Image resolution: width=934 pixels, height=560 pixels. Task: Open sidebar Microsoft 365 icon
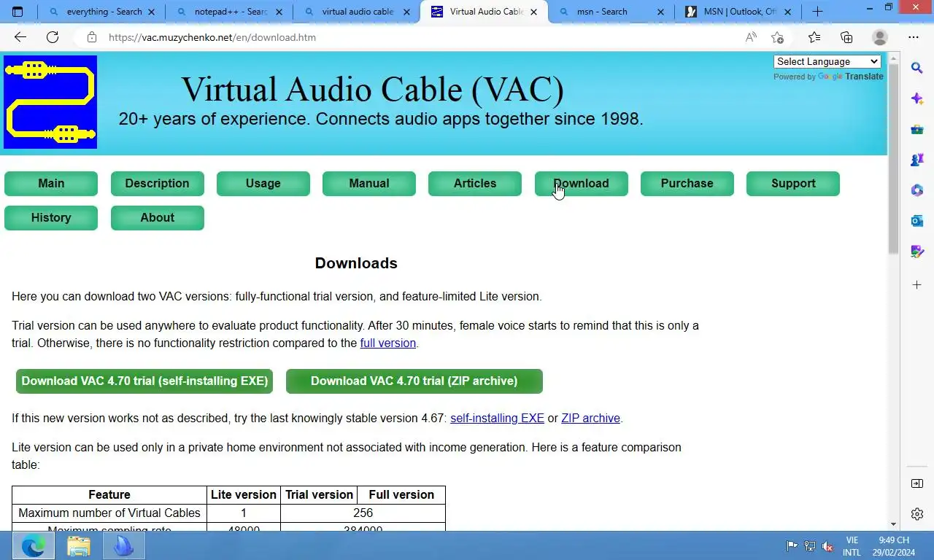click(x=917, y=190)
